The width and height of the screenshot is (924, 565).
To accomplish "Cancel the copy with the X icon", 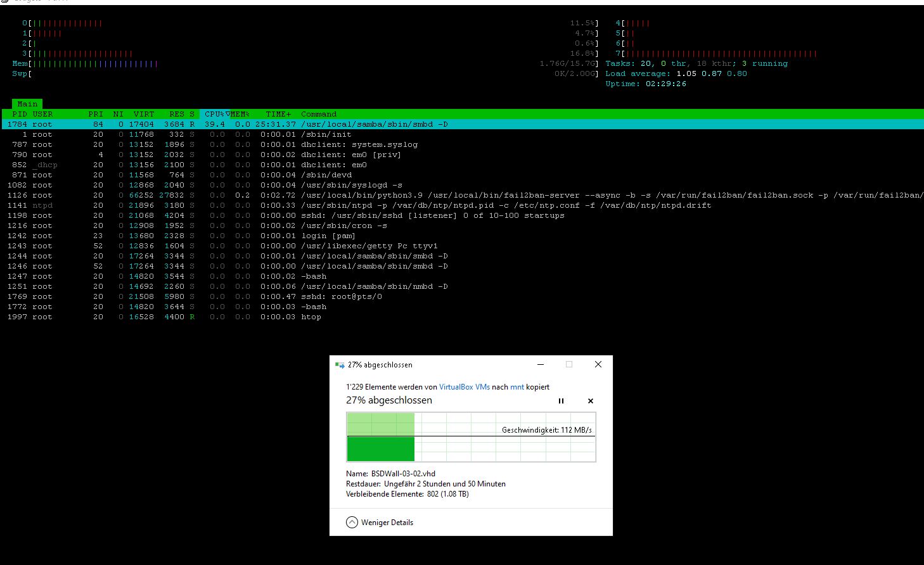I will (x=590, y=401).
